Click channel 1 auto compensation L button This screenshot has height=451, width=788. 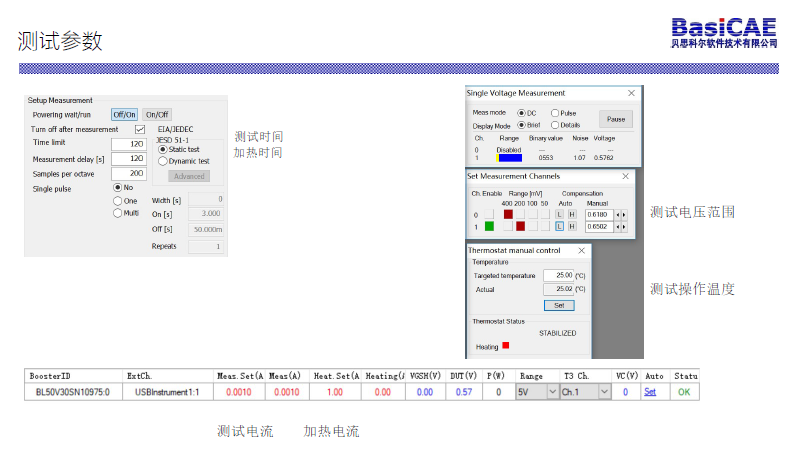[x=559, y=226]
